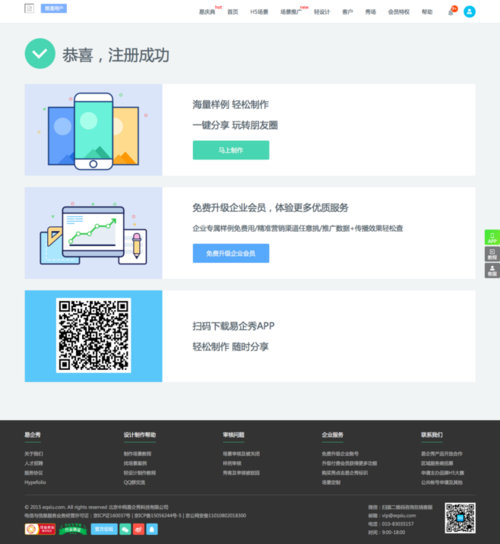Open the 服务协议 footer link
Screen dimensions: 500x544
coord(34,473)
